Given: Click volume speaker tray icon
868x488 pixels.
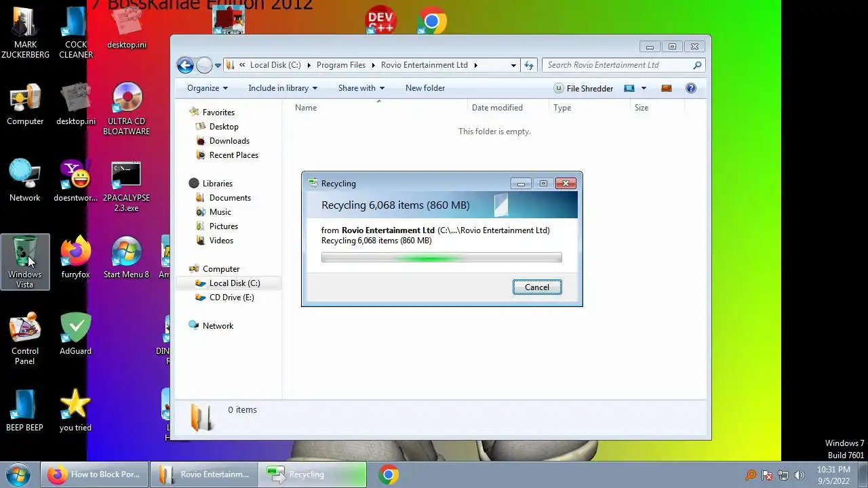Looking at the screenshot, I should point(800,475).
